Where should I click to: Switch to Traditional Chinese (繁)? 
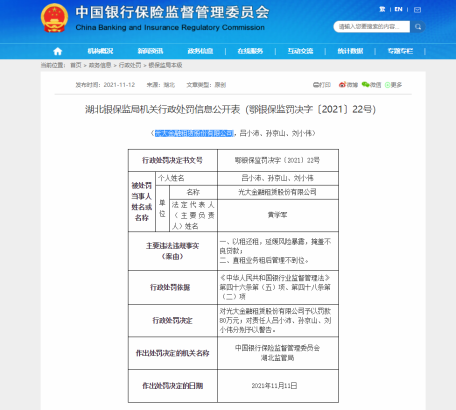[382, 10]
